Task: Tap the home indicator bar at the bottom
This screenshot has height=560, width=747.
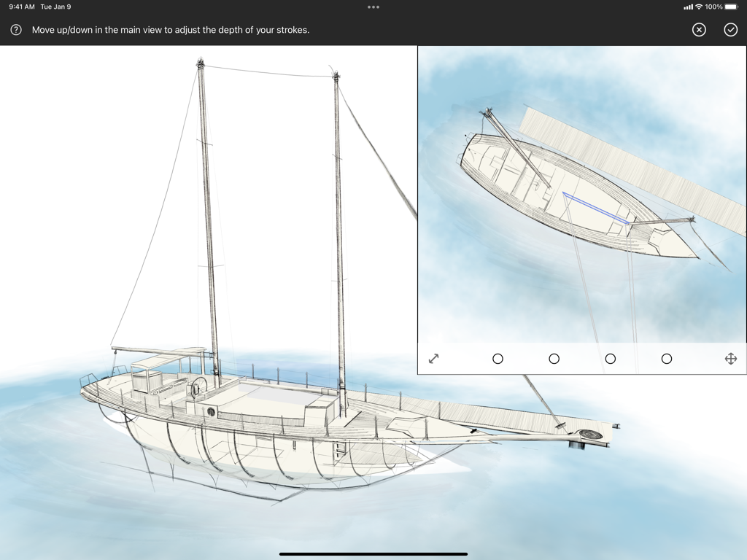Action: pyautogui.click(x=373, y=553)
